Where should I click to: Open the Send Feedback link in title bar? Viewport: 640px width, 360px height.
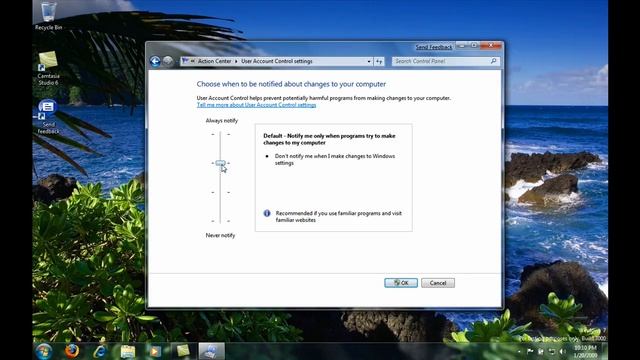click(433, 47)
